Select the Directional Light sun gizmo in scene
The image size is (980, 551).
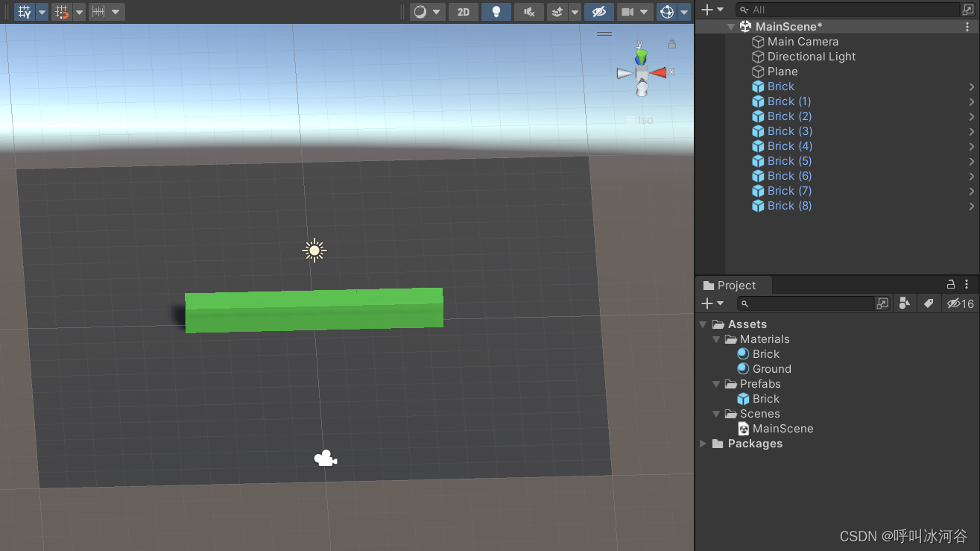coord(314,251)
